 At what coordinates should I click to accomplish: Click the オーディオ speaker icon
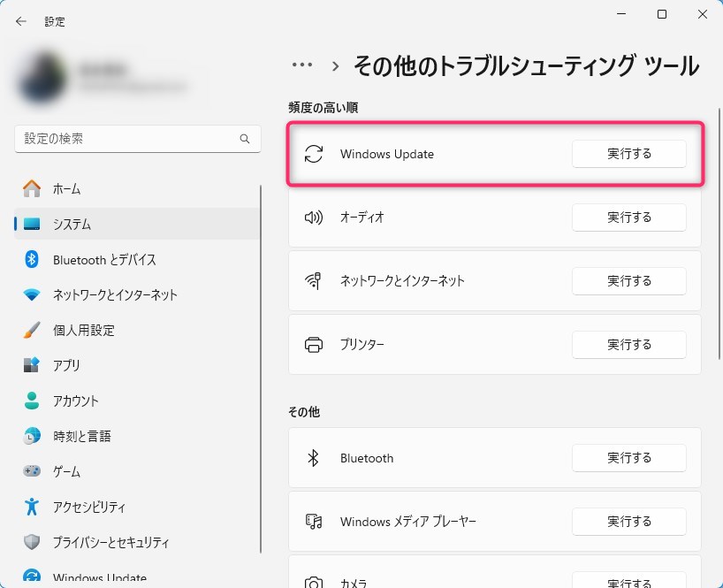click(x=313, y=217)
